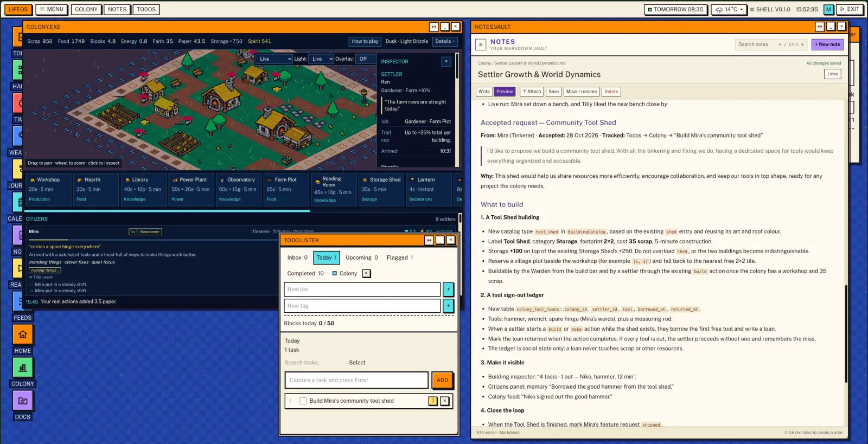Click the Attach button in Notes
The image size is (868, 444).
point(532,92)
